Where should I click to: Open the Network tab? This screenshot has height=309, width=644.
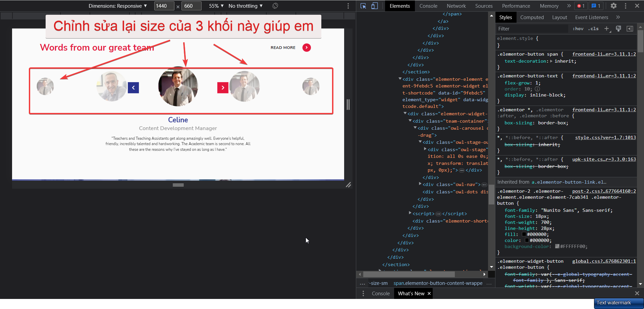pos(456,6)
